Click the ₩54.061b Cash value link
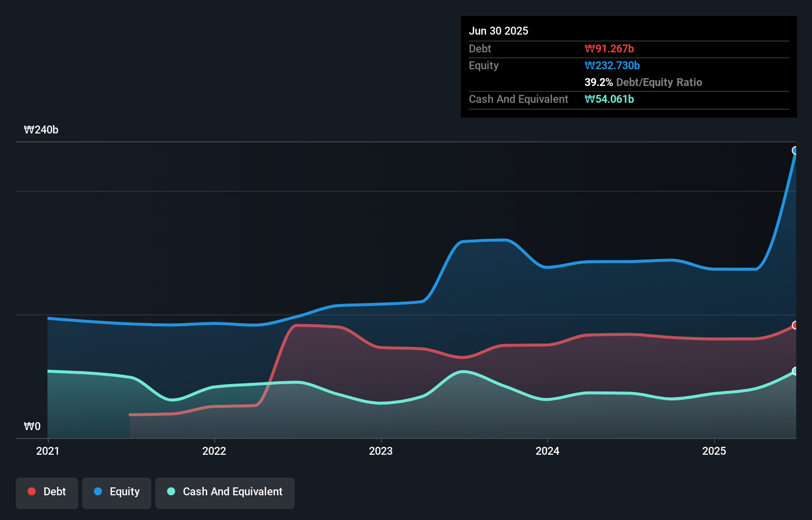This screenshot has height=520, width=812. [x=609, y=99]
